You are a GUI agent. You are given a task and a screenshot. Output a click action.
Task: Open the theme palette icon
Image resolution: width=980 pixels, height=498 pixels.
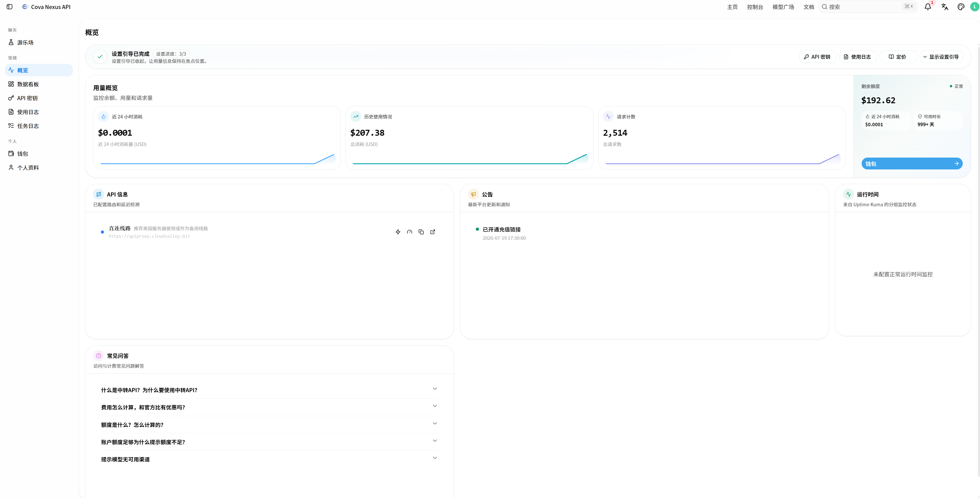coord(961,7)
